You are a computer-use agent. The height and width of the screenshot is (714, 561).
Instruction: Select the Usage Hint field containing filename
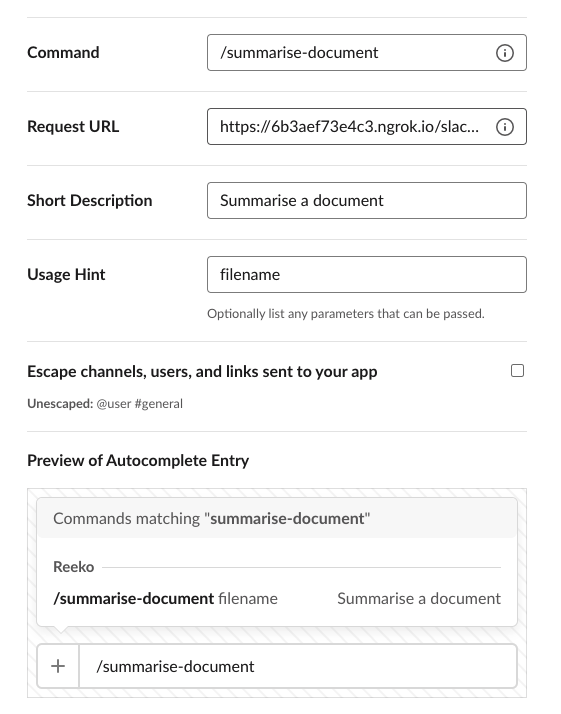coord(367,275)
